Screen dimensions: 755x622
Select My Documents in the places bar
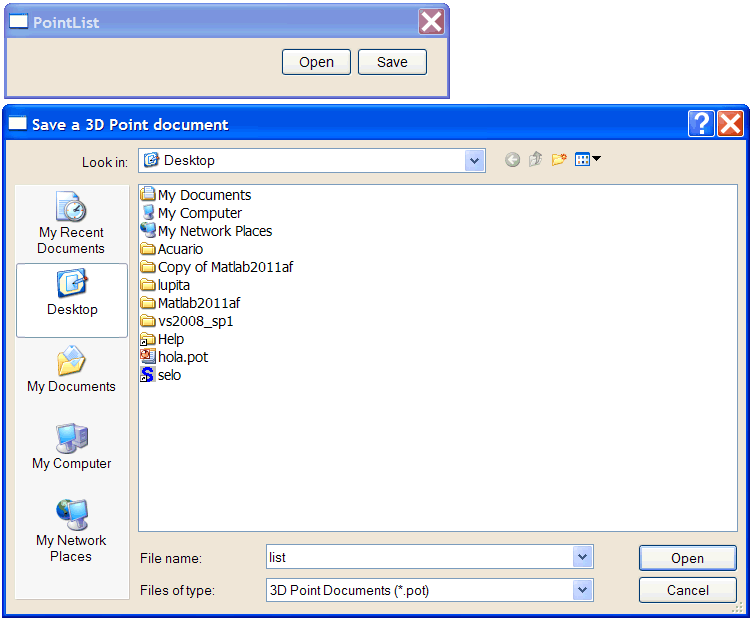pyautogui.click(x=71, y=369)
